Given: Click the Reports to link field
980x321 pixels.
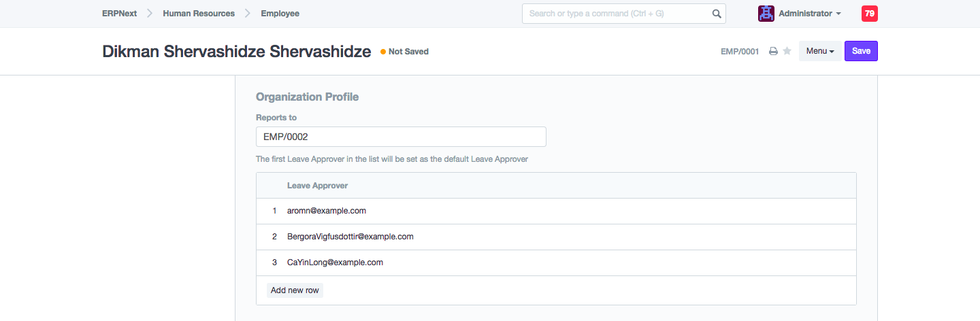Looking at the screenshot, I should 401,137.
